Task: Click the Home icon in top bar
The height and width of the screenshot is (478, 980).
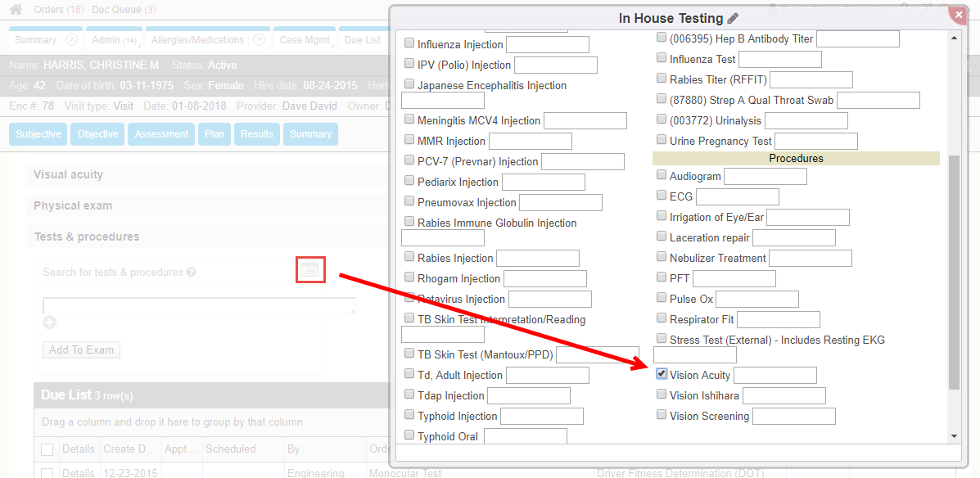Action: point(16,10)
